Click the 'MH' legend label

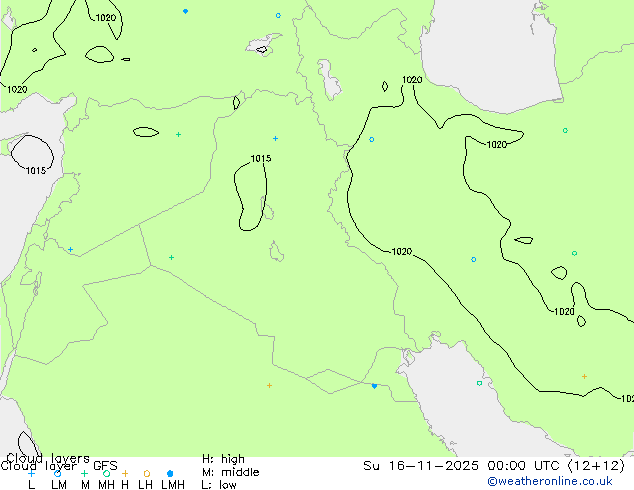point(106,485)
